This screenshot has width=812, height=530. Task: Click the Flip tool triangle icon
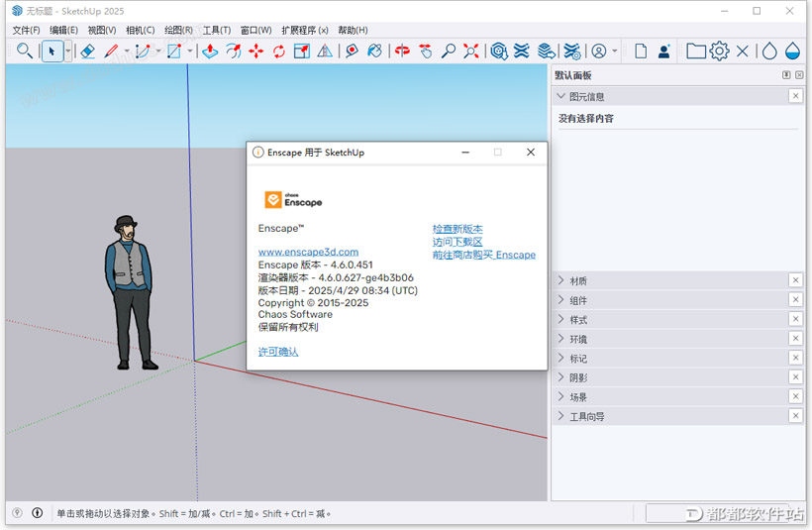325,51
